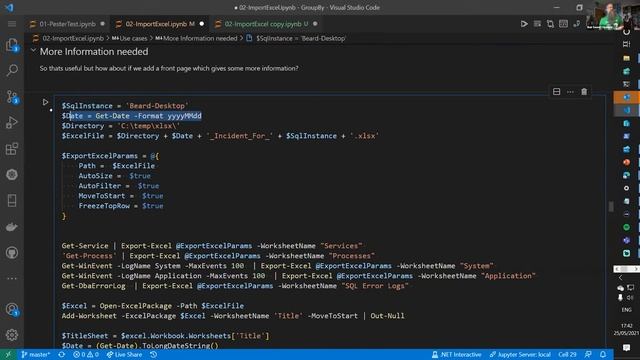Click the master branch in status bar
The width and height of the screenshot is (640, 360).
coord(36,354)
